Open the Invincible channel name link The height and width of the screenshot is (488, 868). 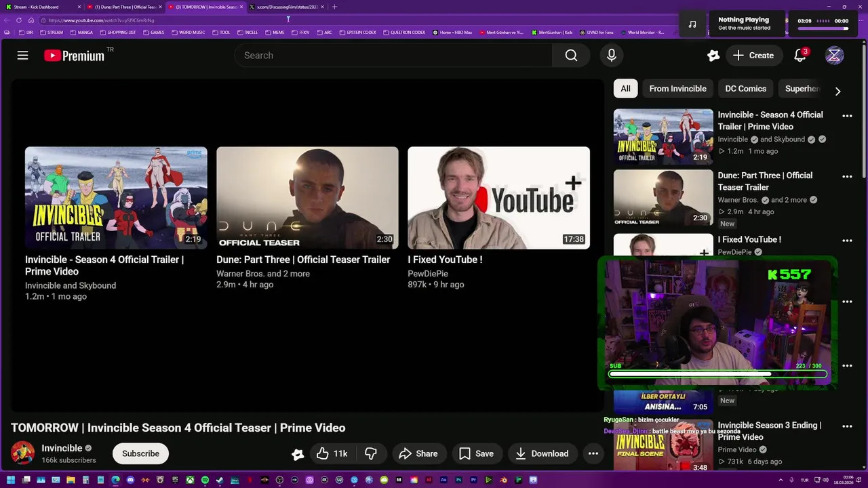(62, 448)
